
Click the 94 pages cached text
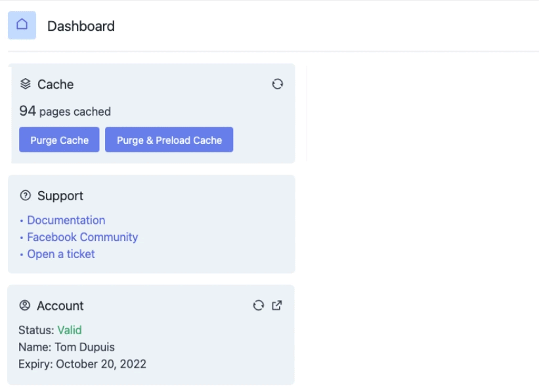click(x=65, y=111)
